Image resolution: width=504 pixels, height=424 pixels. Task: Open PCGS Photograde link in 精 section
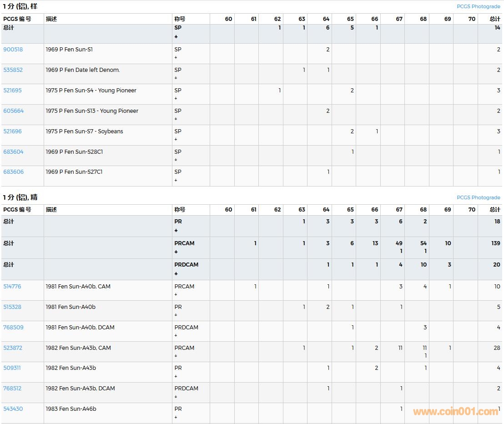point(478,198)
